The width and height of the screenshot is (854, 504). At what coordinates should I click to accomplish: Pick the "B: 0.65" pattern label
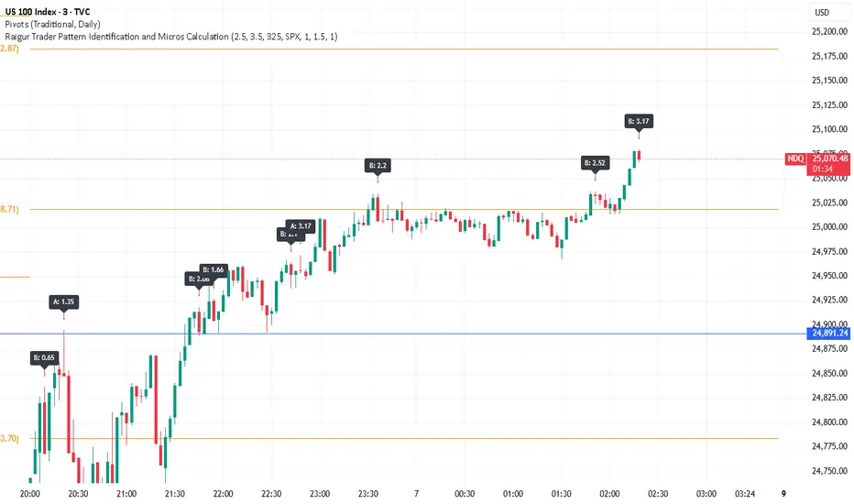click(x=43, y=356)
